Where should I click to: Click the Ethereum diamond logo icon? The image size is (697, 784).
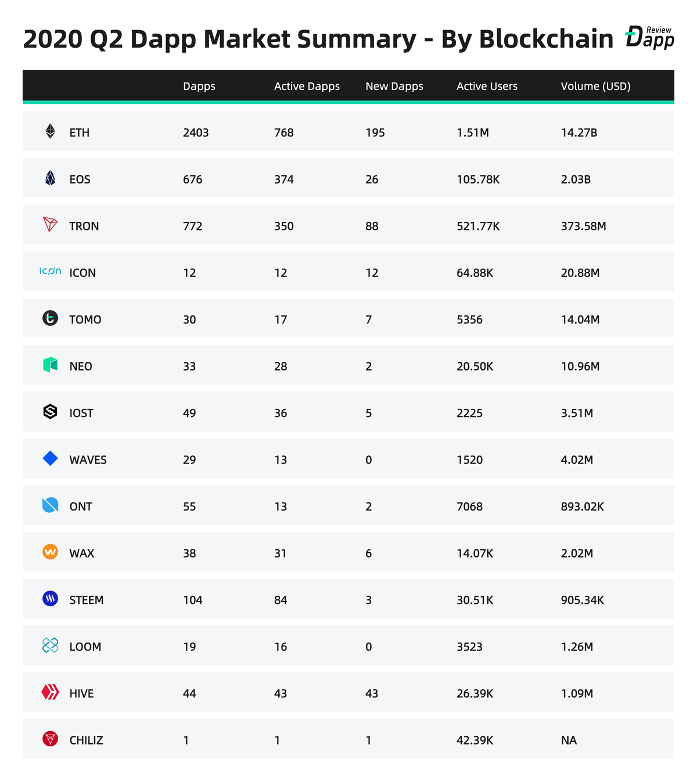(51, 131)
